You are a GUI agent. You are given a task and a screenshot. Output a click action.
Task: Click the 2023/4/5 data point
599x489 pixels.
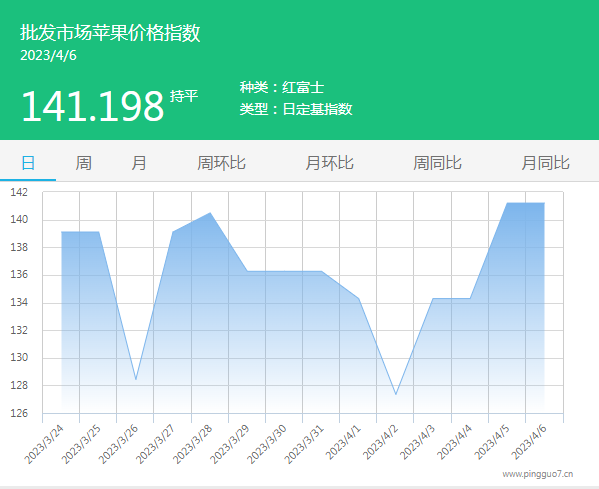507,203
